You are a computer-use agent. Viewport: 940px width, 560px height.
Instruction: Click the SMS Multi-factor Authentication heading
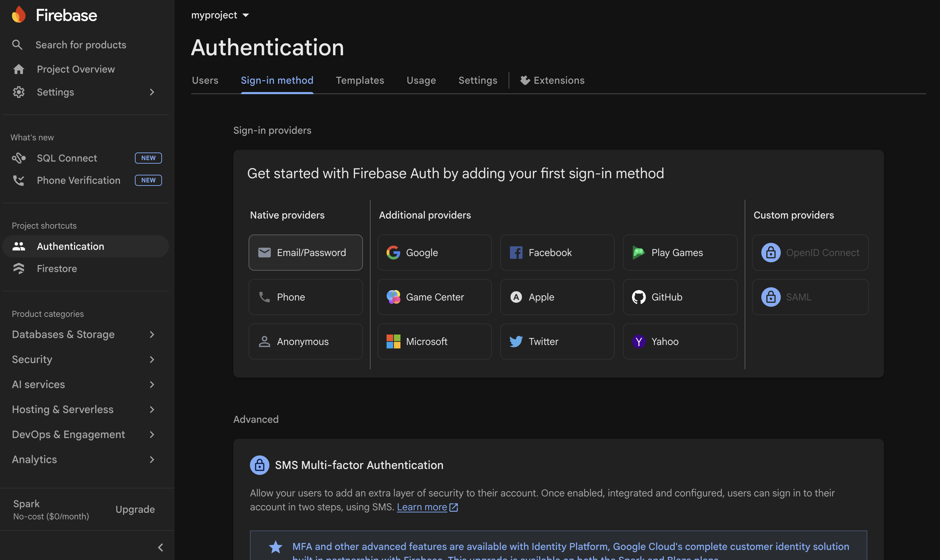[359, 465]
